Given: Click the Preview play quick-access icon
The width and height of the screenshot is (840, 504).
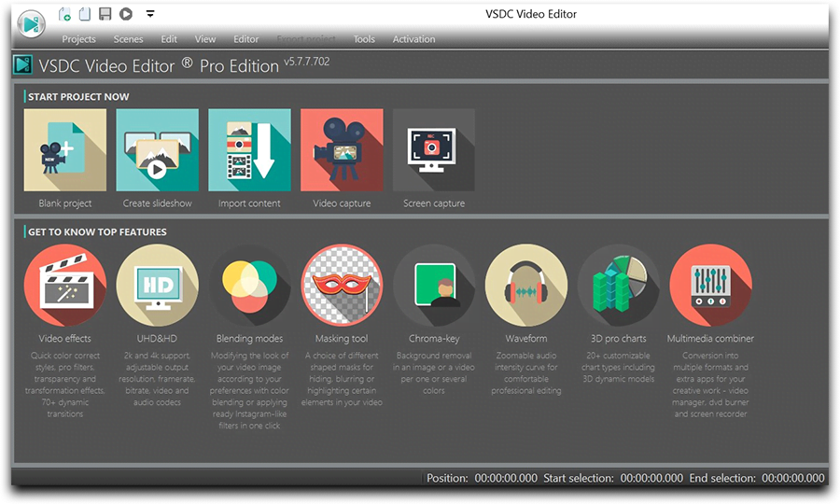Looking at the screenshot, I should coord(126,14).
